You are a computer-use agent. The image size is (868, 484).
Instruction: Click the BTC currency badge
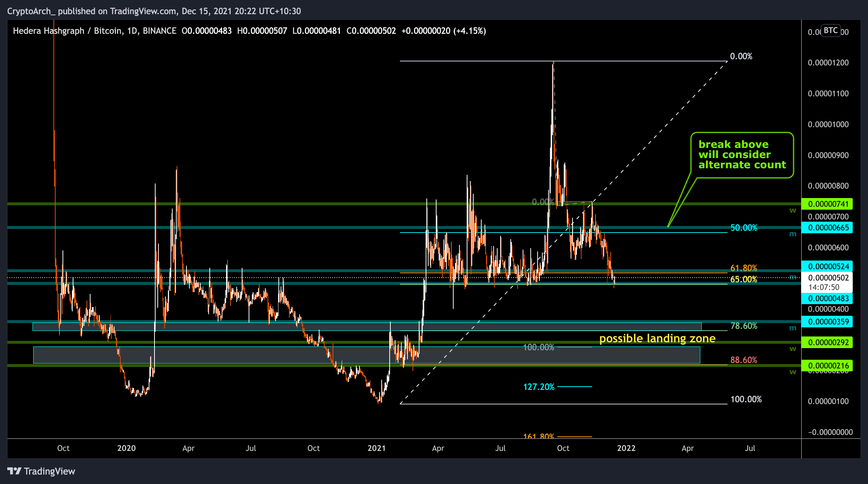click(831, 31)
